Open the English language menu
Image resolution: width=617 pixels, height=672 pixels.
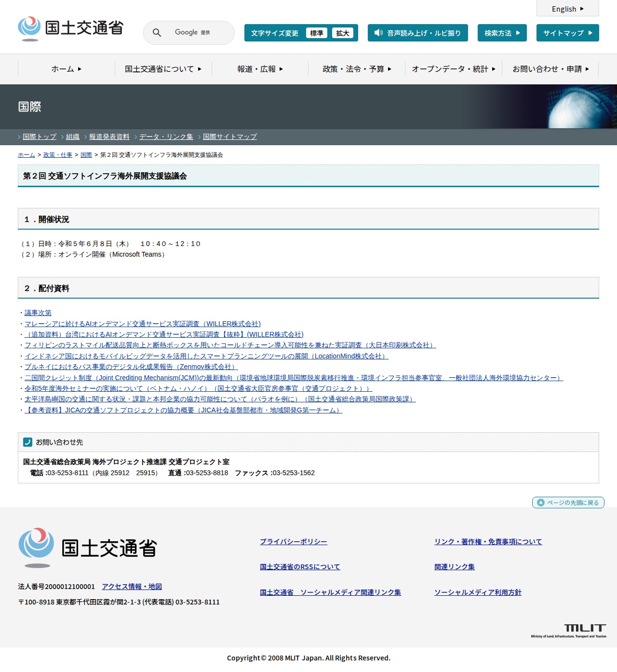click(x=568, y=9)
